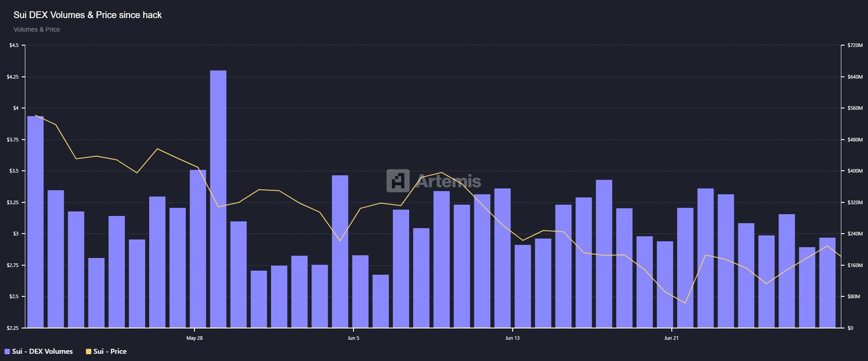This screenshot has height=361, width=868.
Task: Click the '$2.25' label on the price axis
Action: [13, 328]
